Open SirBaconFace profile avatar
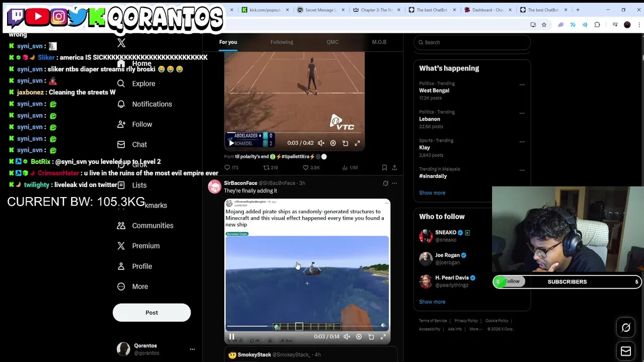Screen dimensions: 644x362 coord(214,187)
